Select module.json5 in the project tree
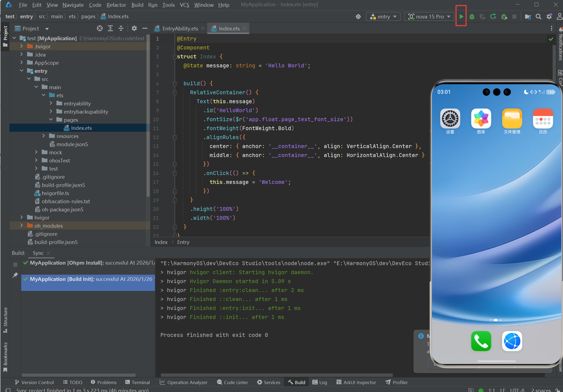563x392 pixels. coord(72,144)
